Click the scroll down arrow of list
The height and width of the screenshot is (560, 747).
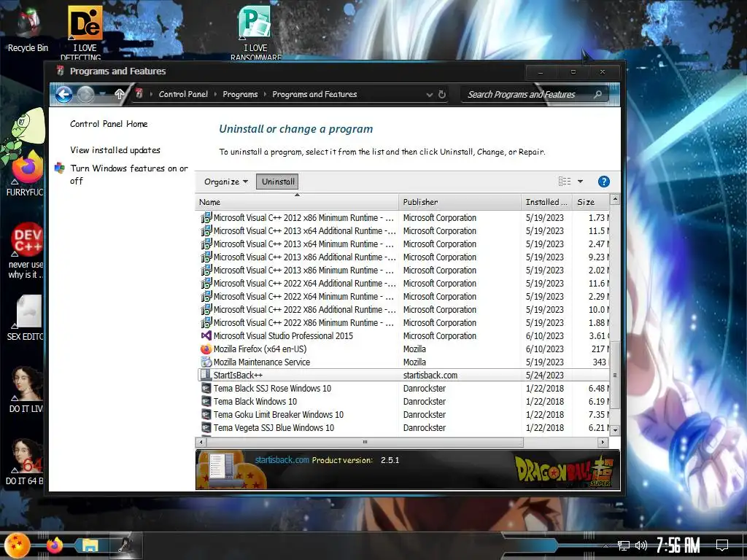click(x=615, y=430)
